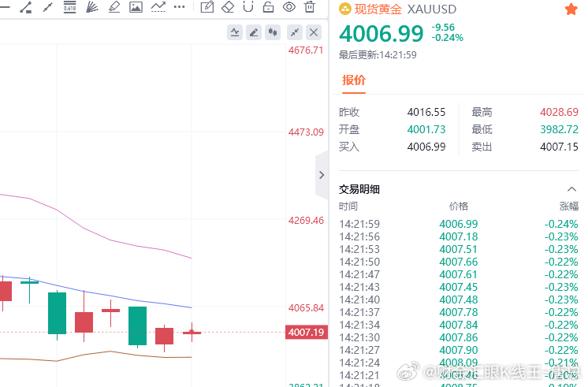Select the 最低 value 3982.72
Viewport: 588px width, 387px height.
coord(559,129)
